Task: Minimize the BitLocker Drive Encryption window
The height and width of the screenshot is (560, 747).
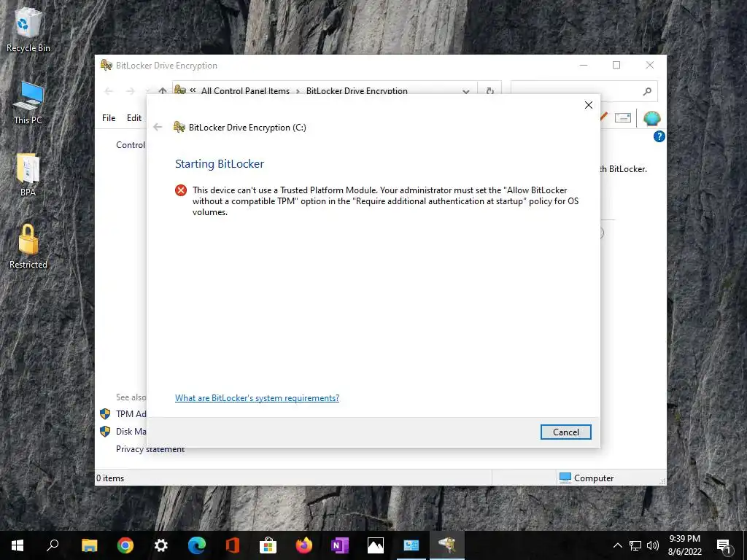Action: pos(584,65)
